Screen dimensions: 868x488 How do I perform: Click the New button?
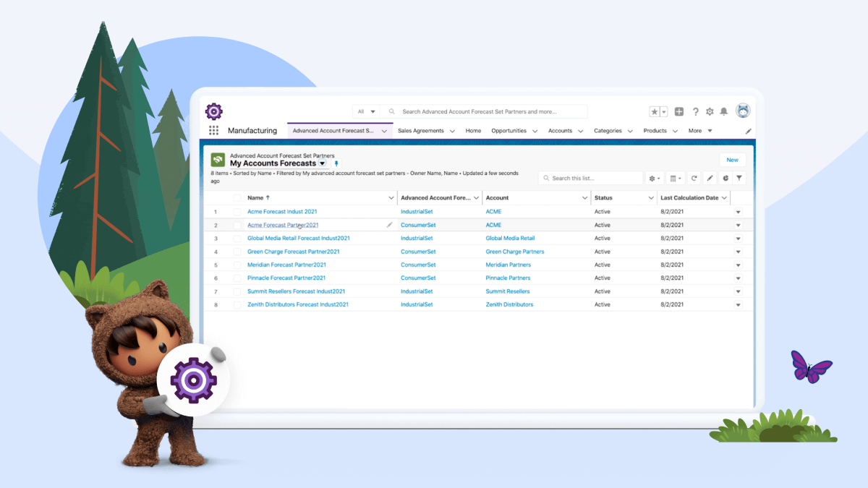coord(732,160)
